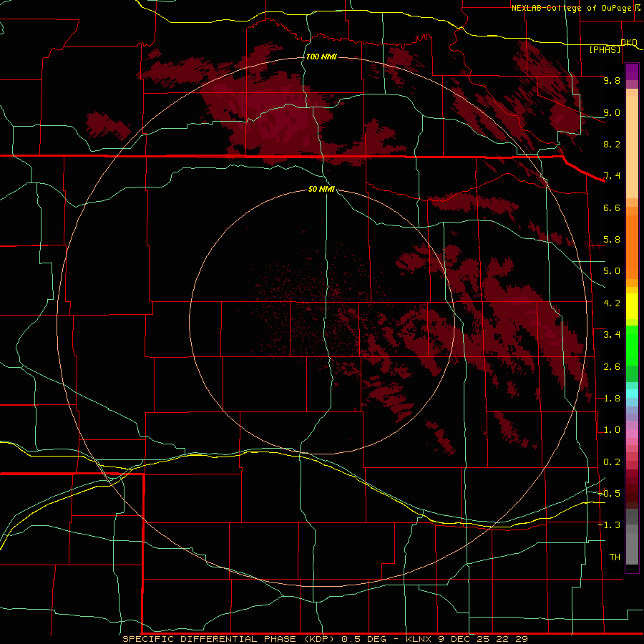Click the TH label on the color scale
Image resolution: width=644 pixels, height=644 pixels.
click(x=615, y=557)
